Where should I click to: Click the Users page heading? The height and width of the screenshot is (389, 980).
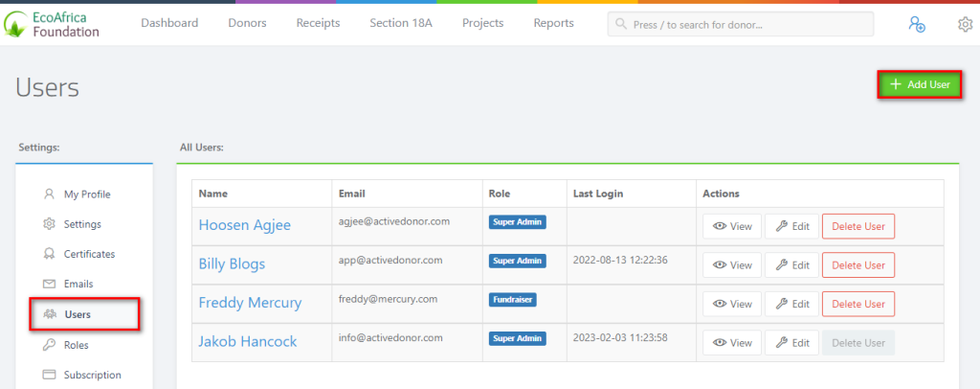(x=48, y=87)
